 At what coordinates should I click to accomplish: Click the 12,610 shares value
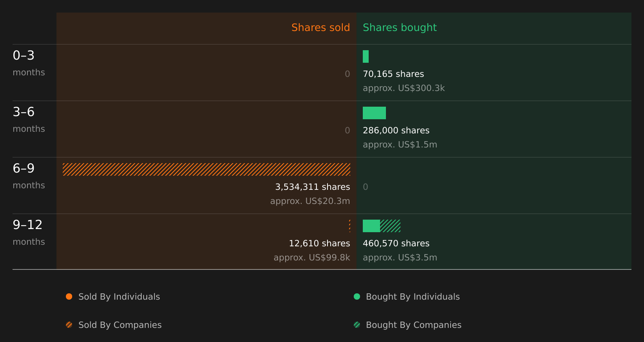coord(319,244)
